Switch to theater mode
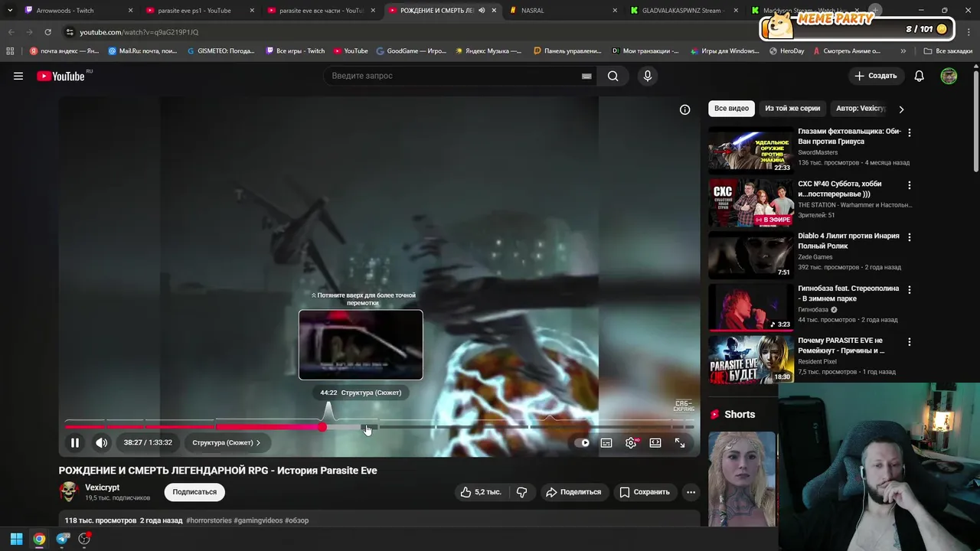The height and width of the screenshot is (551, 980). [x=655, y=442]
